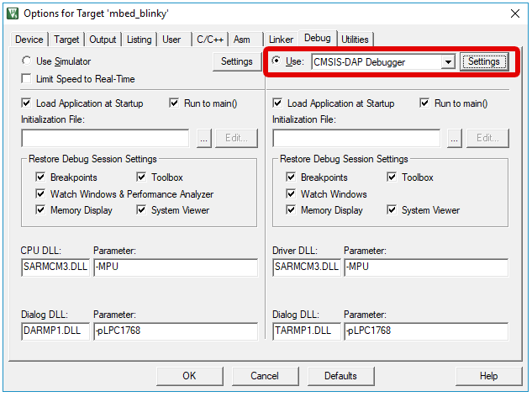Image resolution: width=532 pixels, height=397 pixels.
Task: Switch to the Target tab
Action: [x=66, y=40]
